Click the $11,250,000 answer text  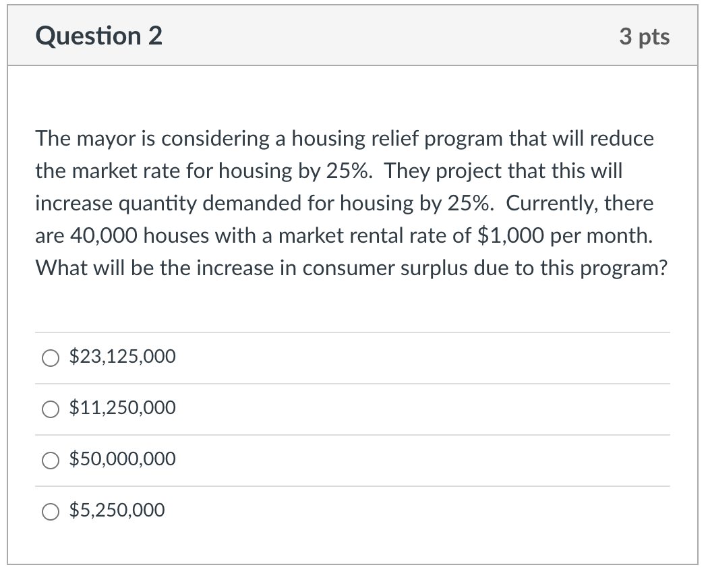122,408
